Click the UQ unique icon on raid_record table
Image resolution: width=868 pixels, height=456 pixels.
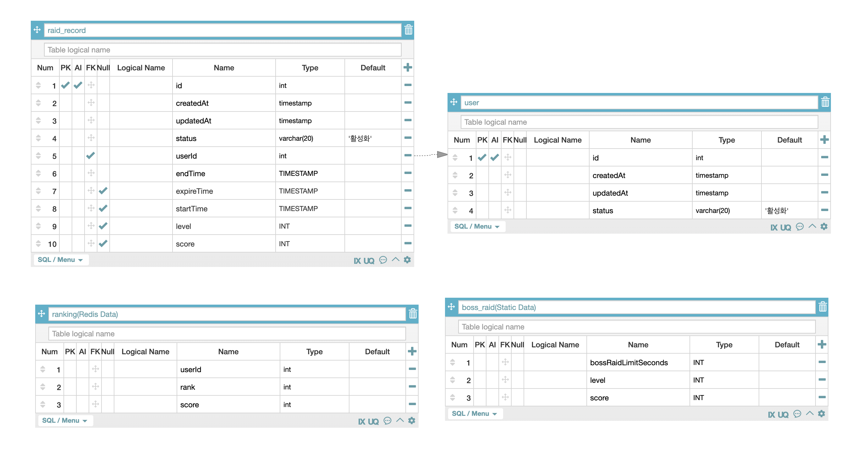click(x=369, y=260)
